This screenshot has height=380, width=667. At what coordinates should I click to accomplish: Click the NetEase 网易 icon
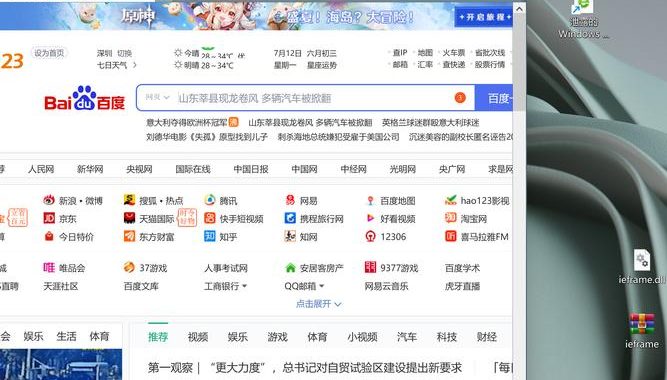pos(290,200)
